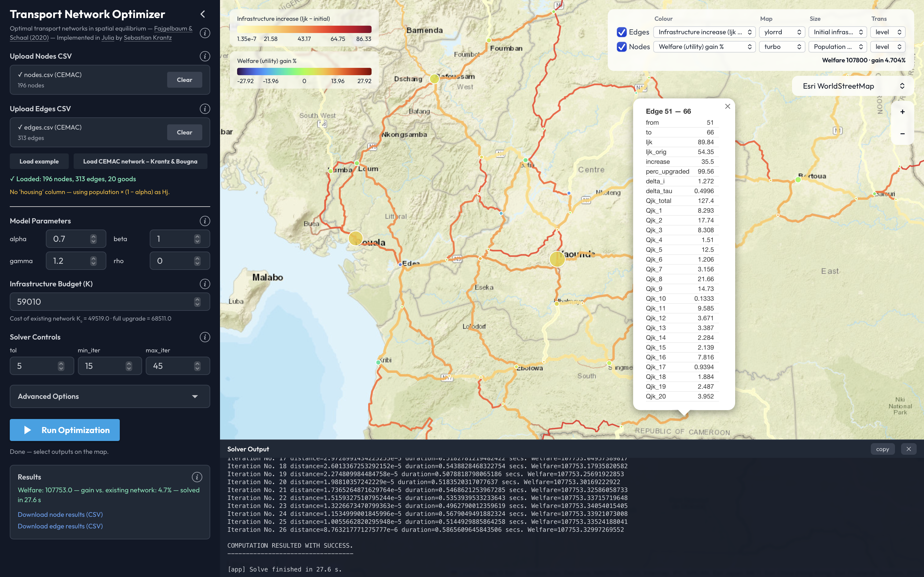This screenshot has width=924, height=577.
Task: Download node results (CSV)
Action: click(x=60, y=514)
